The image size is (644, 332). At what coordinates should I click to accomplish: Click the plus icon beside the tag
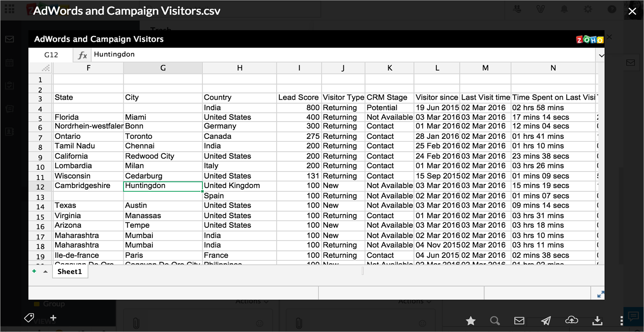(53, 318)
